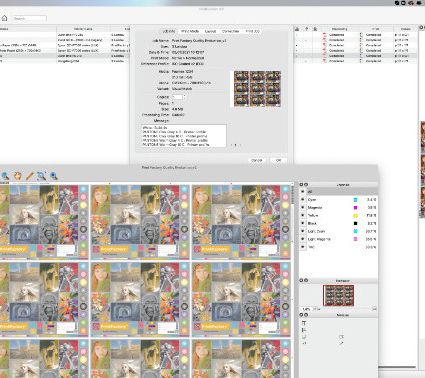The width and height of the screenshot is (425, 378).
Task: Select the last magnifier tool in preview toolbar
Action: tap(54, 176)
